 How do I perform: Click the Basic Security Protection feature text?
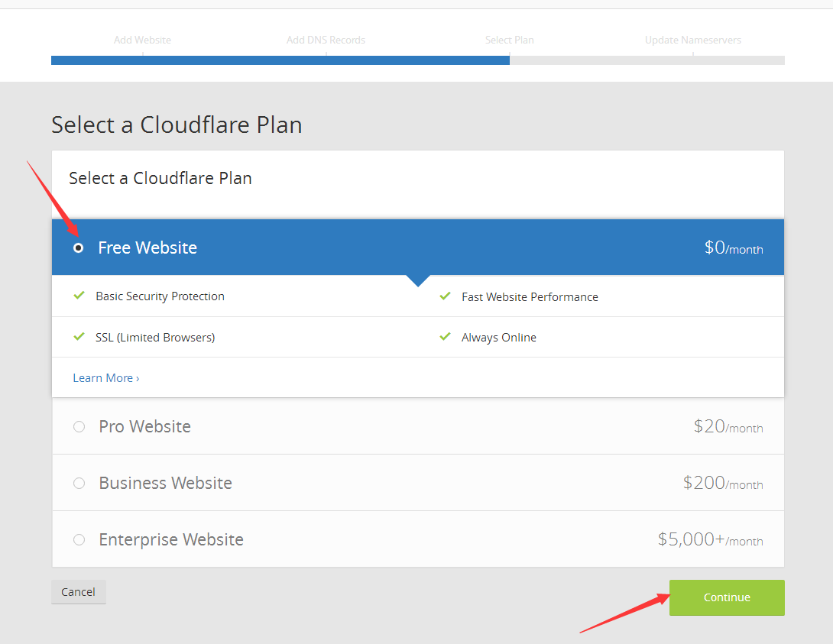(160, 296)
